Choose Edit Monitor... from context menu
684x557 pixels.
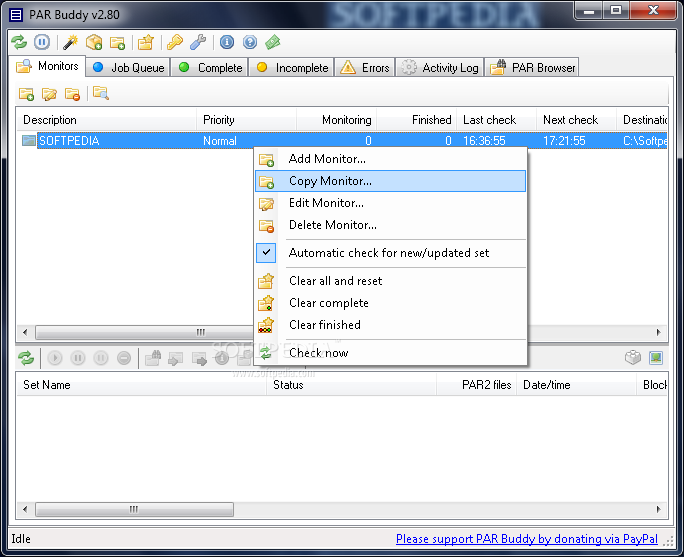point(390,203)
